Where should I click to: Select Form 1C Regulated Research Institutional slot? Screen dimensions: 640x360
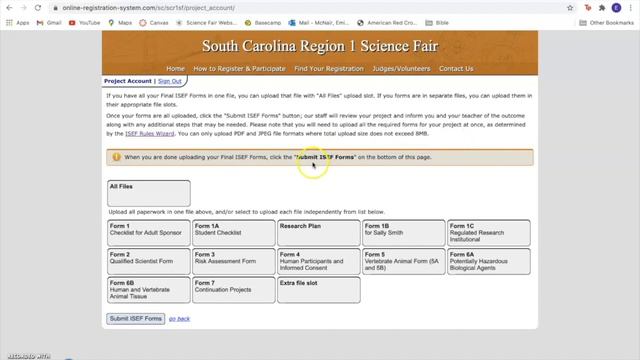pyautogui.click(x=489, y=233)
